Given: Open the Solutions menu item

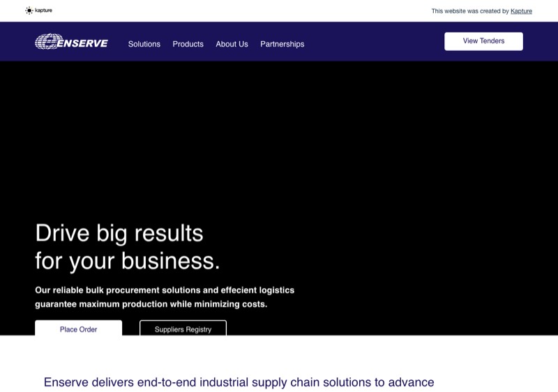Looking at the screenshot, I should tap(144, 44).
